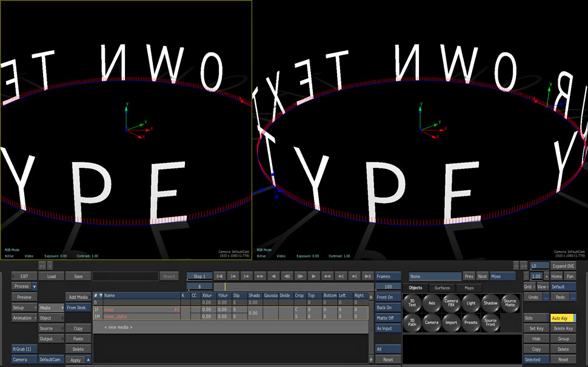Expand the Grid options menu
This screenshot has height=367, width=588.
(x=528, y=287)
